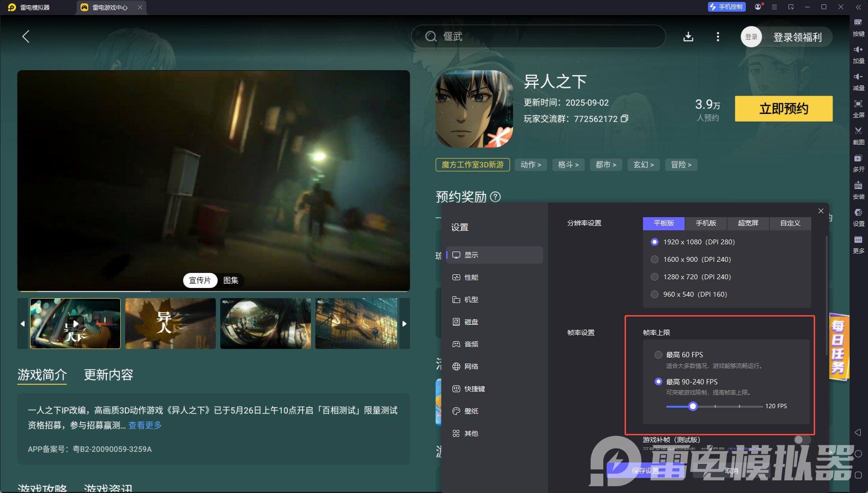
Task: Open the three-dot more options menu
Action: [718, 37]
